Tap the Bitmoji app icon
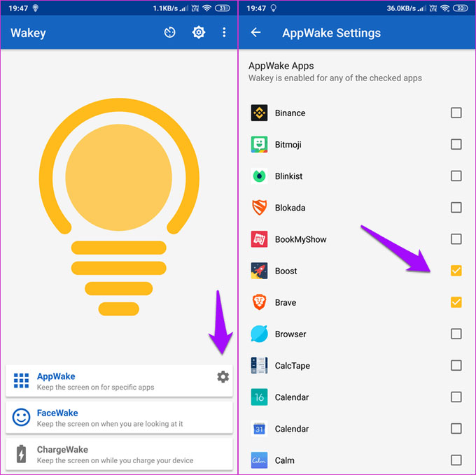Screen dimensions: 476x475 coord(259,144)
